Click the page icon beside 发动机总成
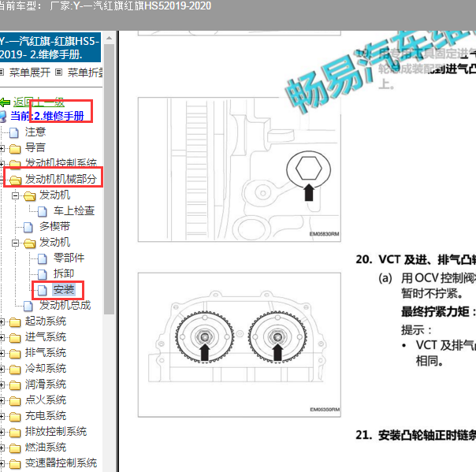The width and height of the screenshot is (476, 472). [x=28, y=307]
